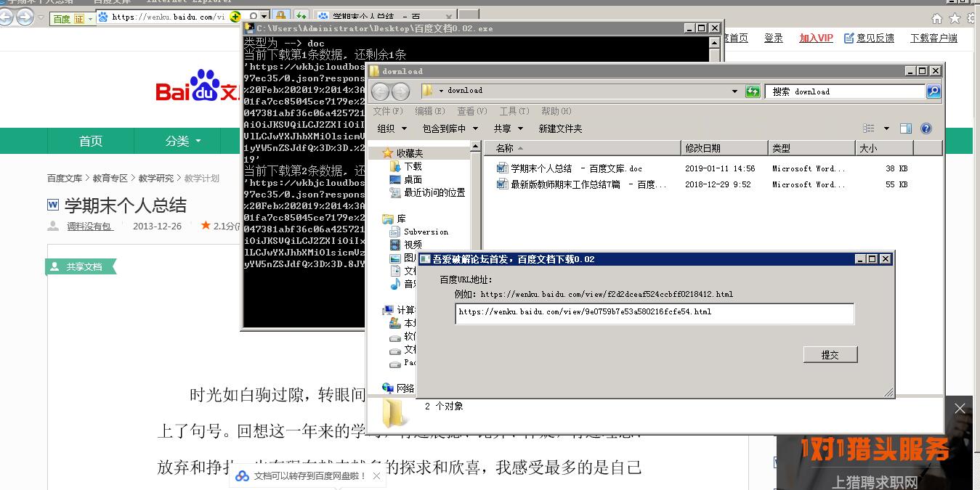Click the 下载客户端 link
This screenshot has width=980, height=490.
[x=934, y=38]
